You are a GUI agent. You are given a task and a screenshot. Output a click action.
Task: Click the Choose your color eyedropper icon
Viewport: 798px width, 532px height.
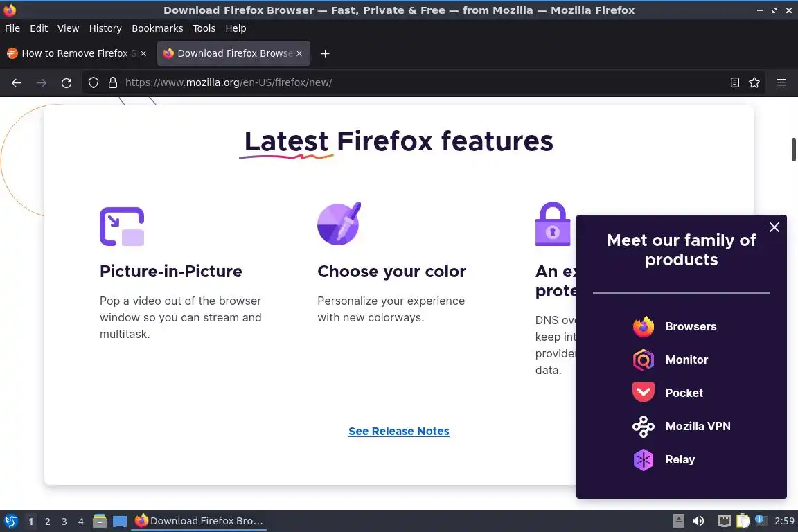[x=339, y=224]
